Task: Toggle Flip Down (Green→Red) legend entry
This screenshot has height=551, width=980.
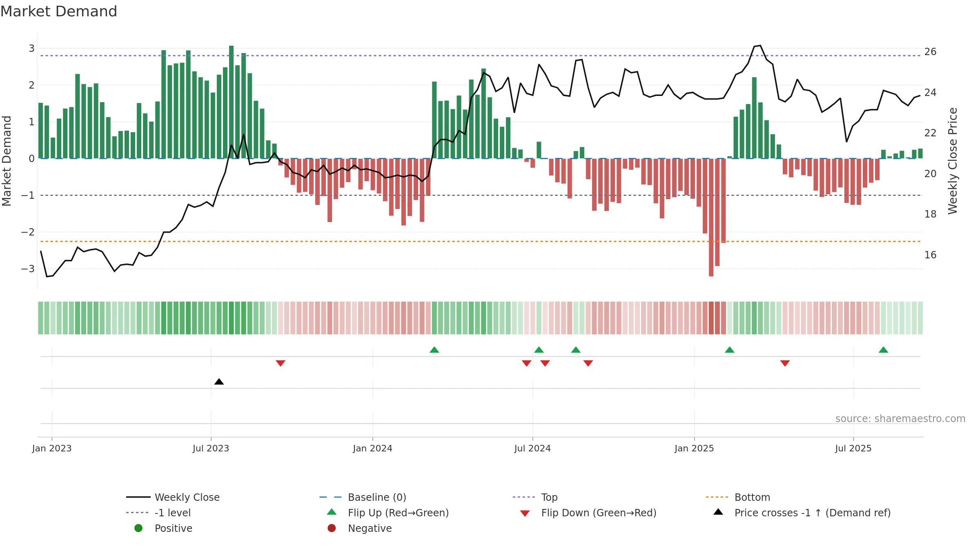Action: 588,513
